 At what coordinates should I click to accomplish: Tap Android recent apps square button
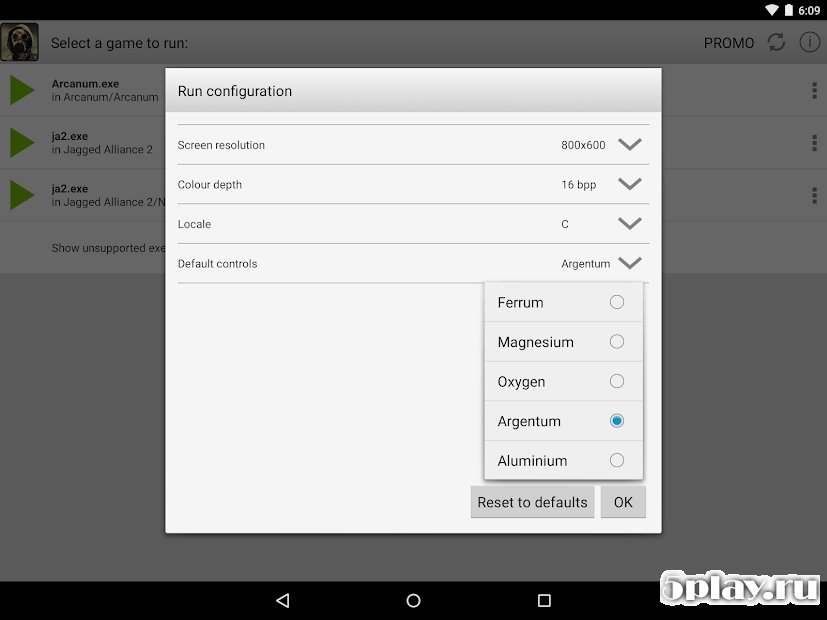544,600
